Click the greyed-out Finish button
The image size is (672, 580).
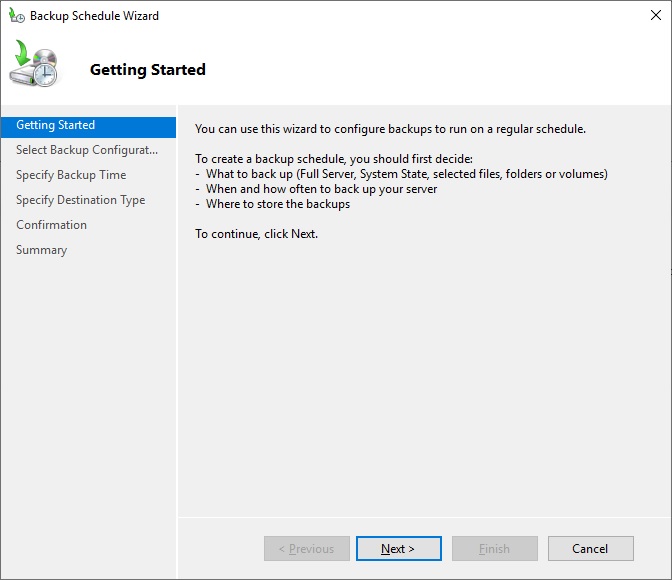click(495, 548)
